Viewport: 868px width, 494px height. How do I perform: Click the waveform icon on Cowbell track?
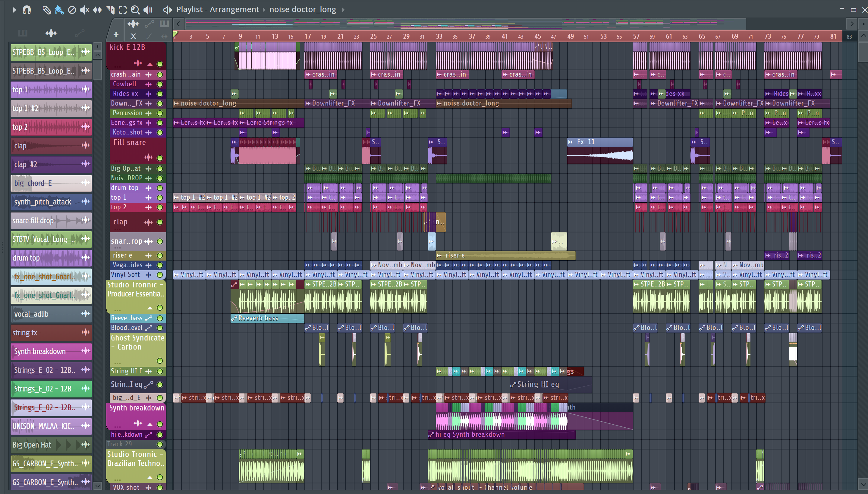coord(149,84)
